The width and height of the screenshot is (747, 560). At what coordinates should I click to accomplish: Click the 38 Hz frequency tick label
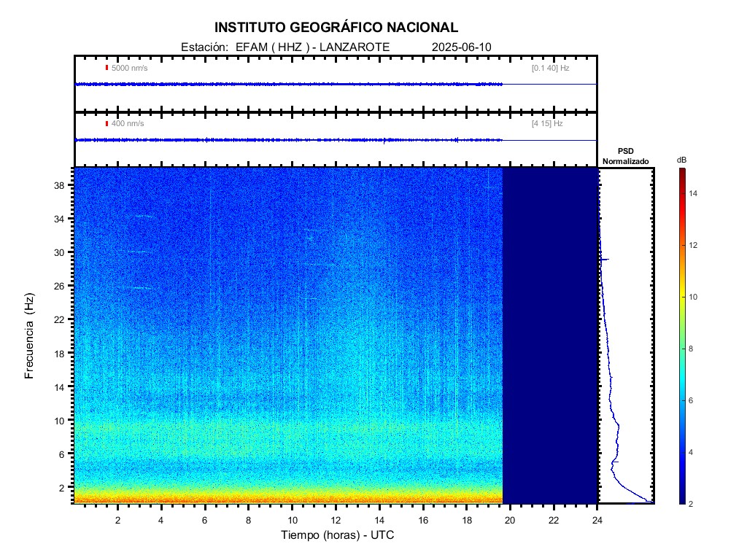pyautogui.click(x=59, y=185)
